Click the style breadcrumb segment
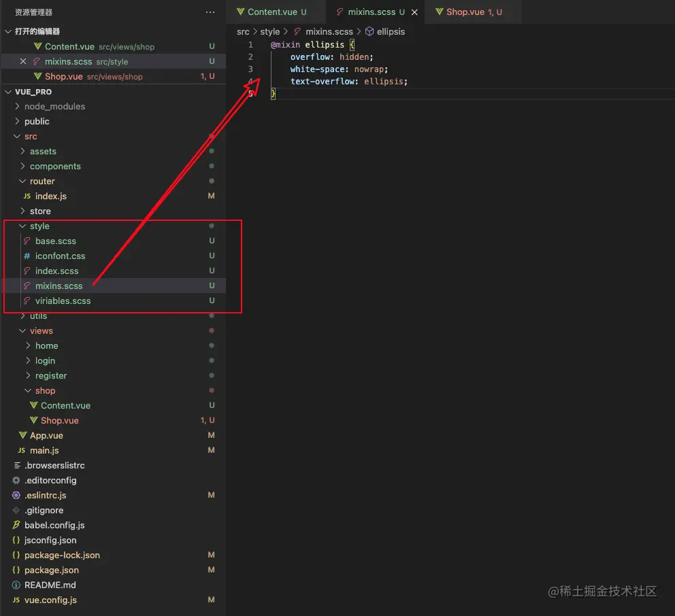 [270, 32]
